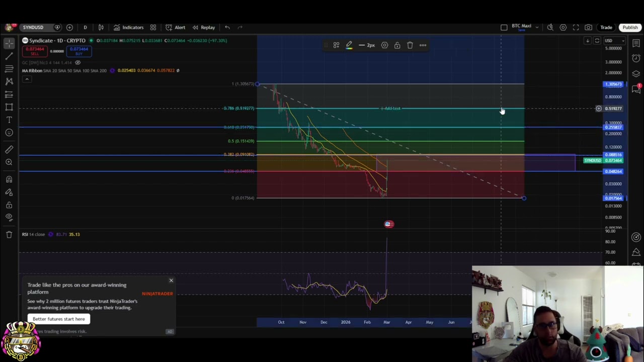
Task: Open the Indicators dialog
Action: point(129,27)
